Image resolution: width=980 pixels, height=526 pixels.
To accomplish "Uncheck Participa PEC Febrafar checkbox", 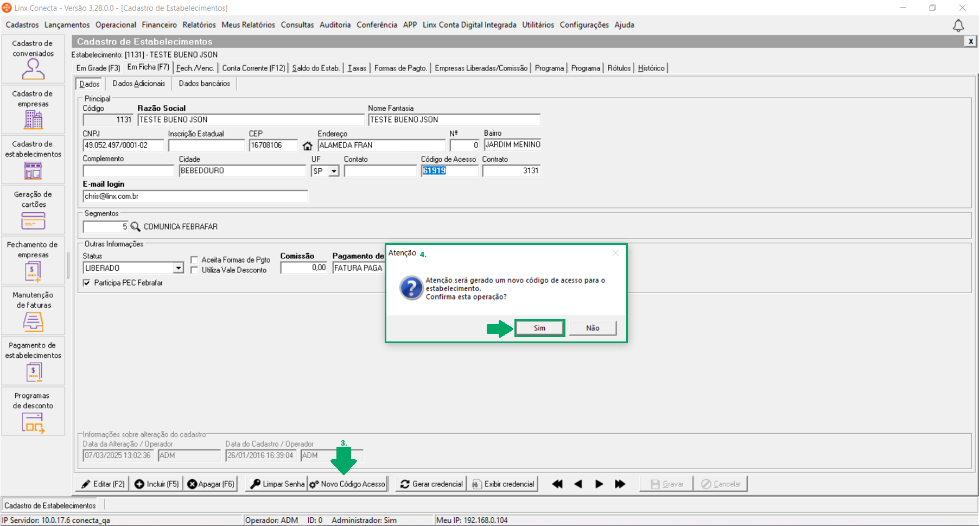I will (87, 283).
